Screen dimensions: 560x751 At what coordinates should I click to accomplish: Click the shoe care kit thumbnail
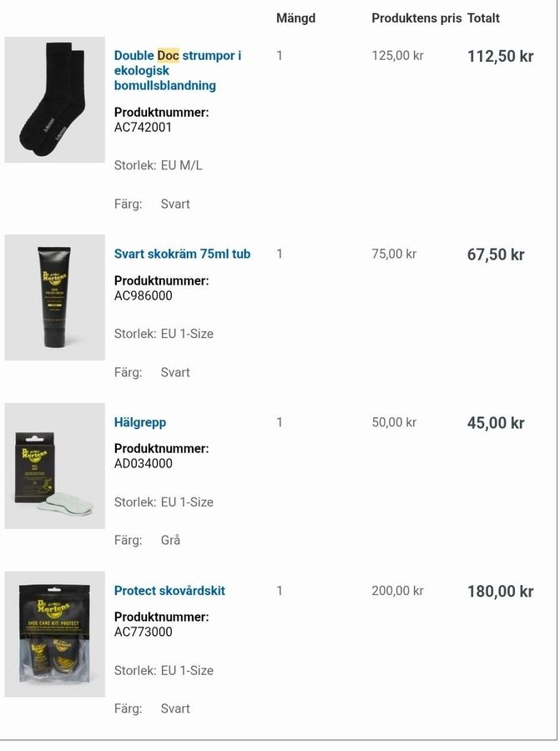54,634
